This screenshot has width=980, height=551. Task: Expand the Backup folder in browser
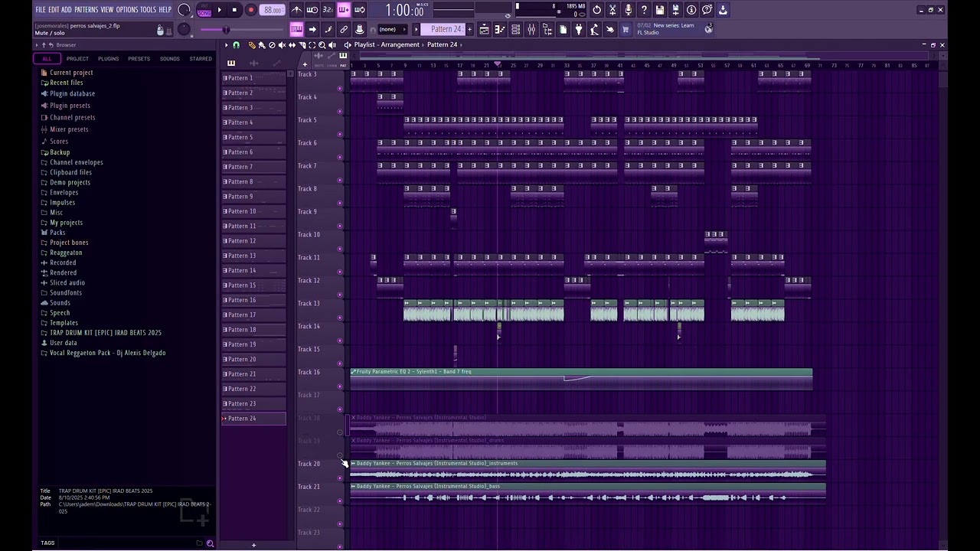(x=60, y=152)
